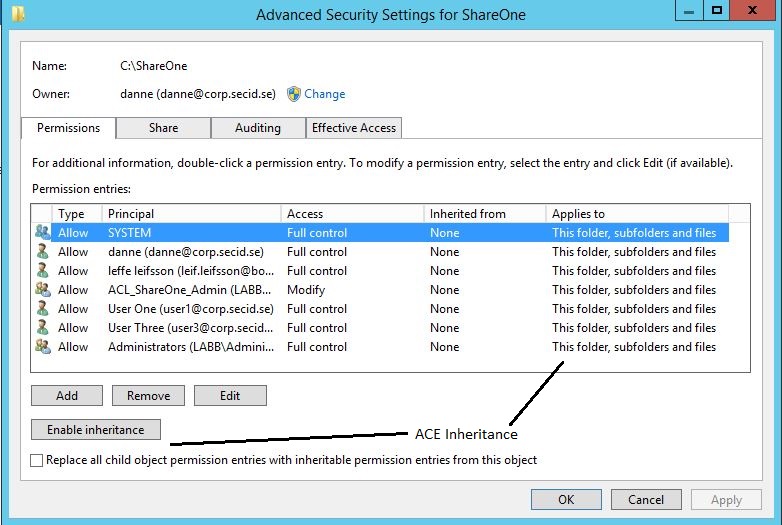Click Remove to delete the permission entry
782x525 pixels.
coord(148,396)
